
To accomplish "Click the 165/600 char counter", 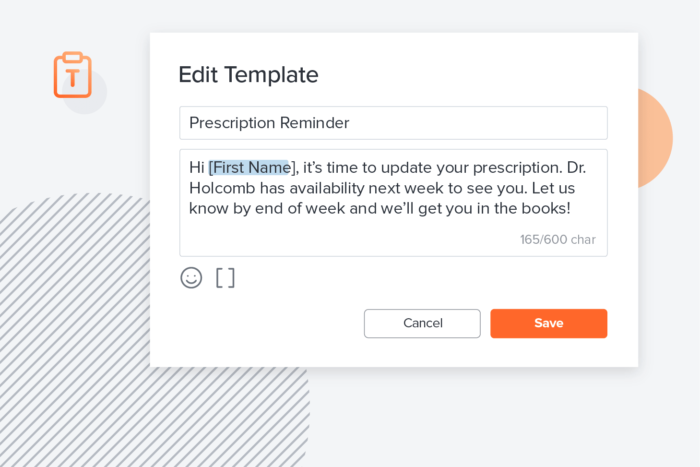I will [558, 240].
